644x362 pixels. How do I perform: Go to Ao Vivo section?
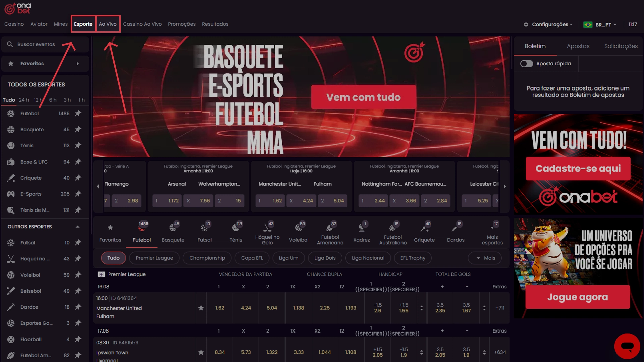108,24
